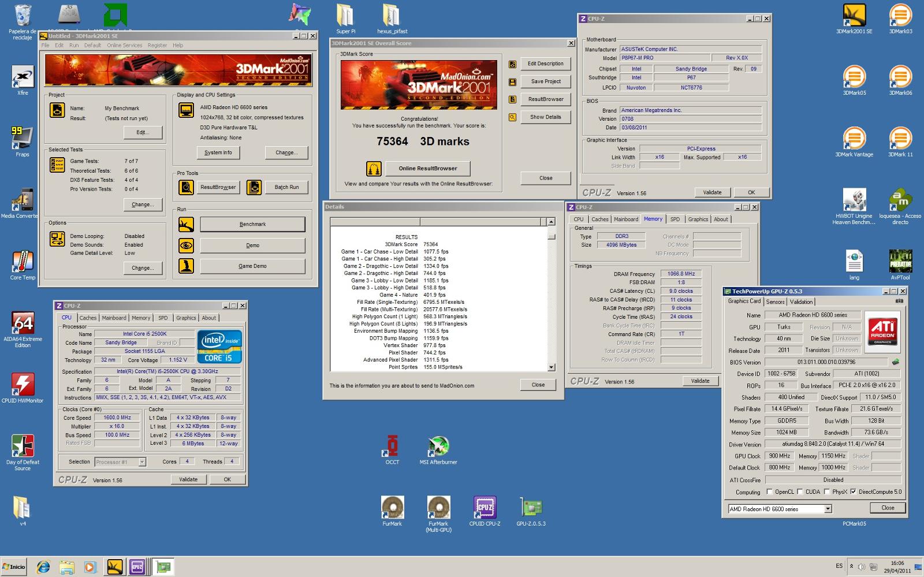Click Show Details button

pyautogui.click(x=546, y=117)
